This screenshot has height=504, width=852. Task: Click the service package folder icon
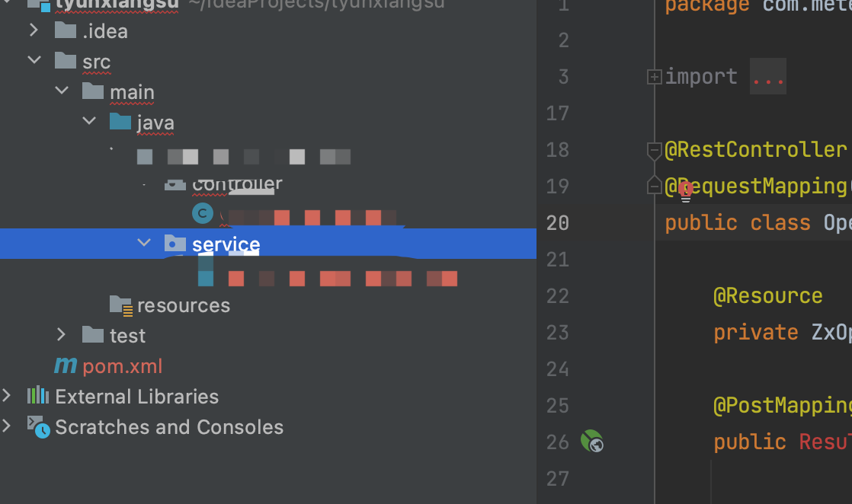point(175,244)
